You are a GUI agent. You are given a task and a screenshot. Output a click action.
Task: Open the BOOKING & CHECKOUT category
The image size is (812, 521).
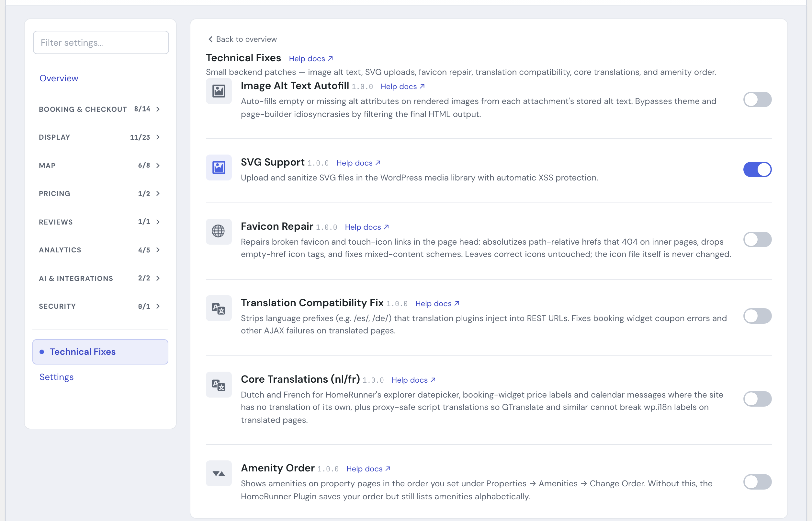point(83,109)
